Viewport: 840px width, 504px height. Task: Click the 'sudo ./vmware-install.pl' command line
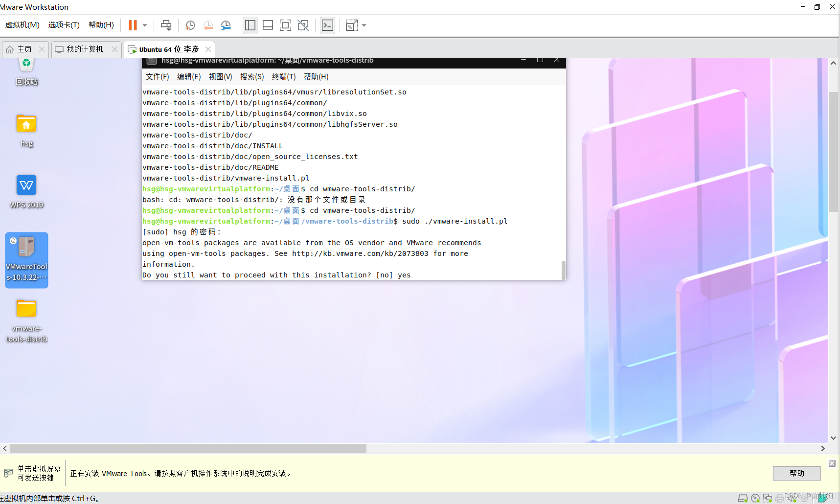click(325, 221)
